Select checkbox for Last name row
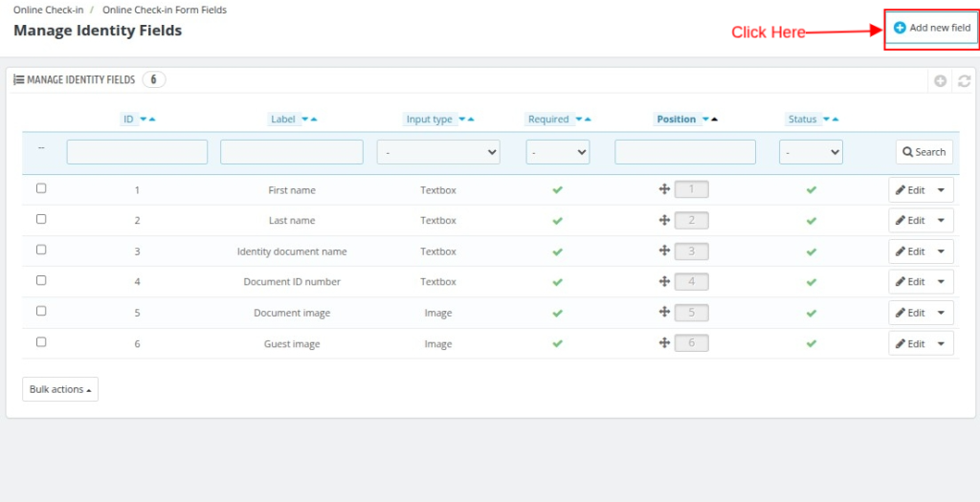The width and height of the screenshot is (980, 502). click(41, 219)
